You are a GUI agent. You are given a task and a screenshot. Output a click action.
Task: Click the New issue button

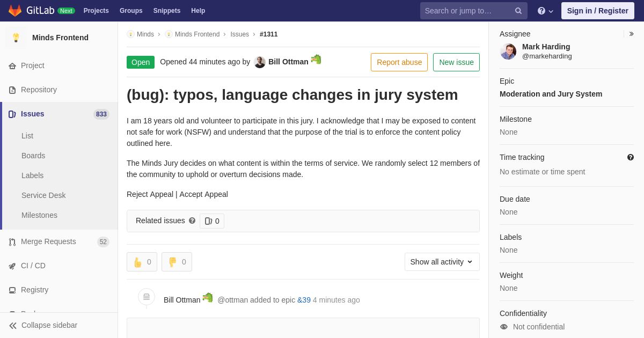(456, 62)
